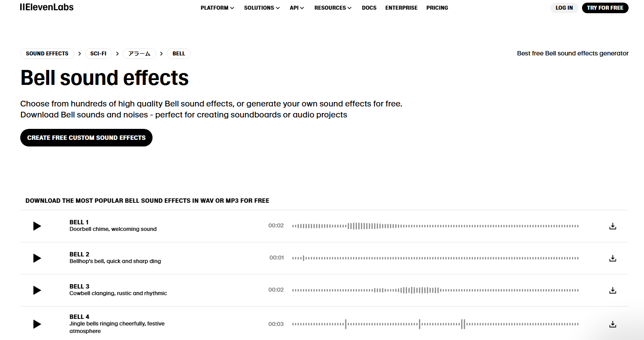Image resolution: width=644 pixels, height=340 pixels.
Task: Click CREATE FREE CUSTOM SOUND EFFECTS button
Action: (x=86, y=137)
